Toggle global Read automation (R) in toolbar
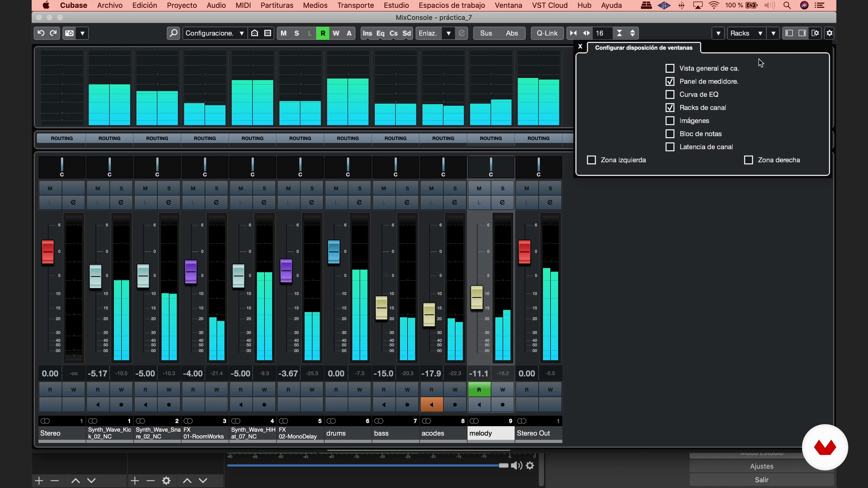The height and width of the screenshot is (488, 868). click(323, 33)
